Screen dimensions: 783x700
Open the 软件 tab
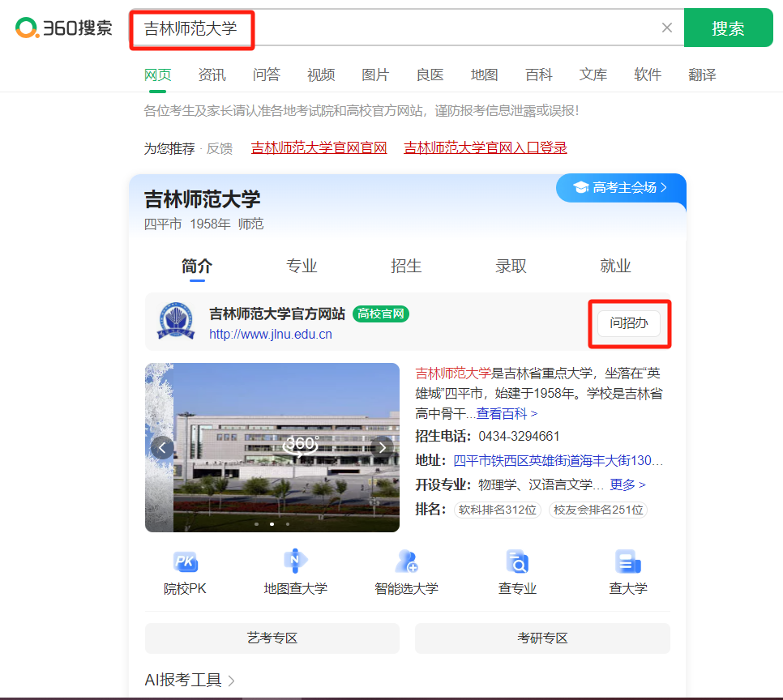click(x=648, y=75)
